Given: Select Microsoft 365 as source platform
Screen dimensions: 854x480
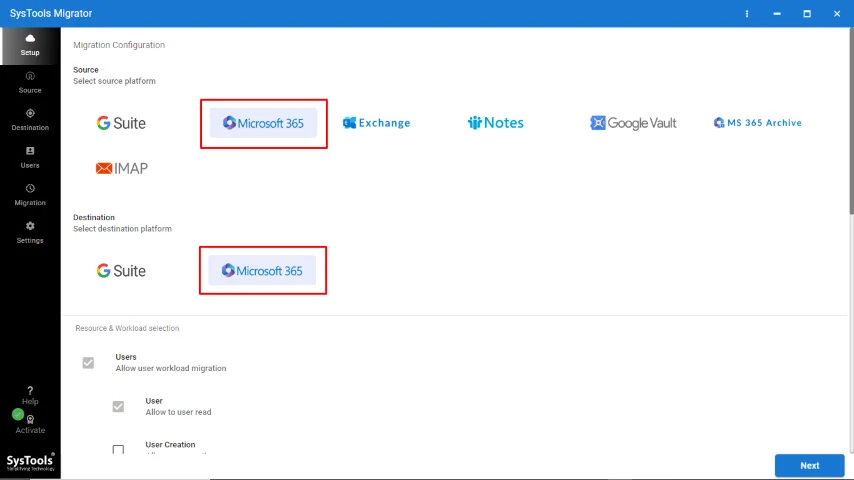Looking at the screenshot, I should 263,123.
